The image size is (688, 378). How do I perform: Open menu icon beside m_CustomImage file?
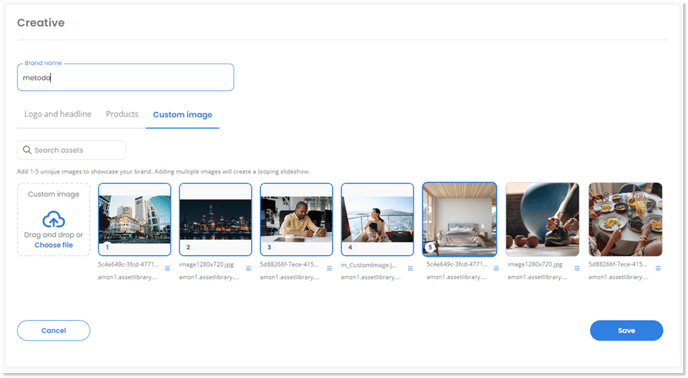pos(410,268)
